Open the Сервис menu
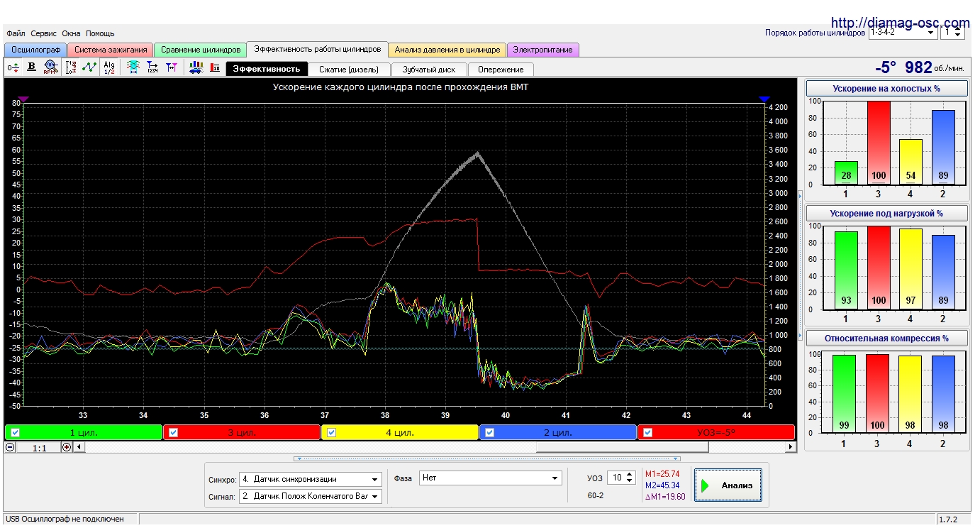The width and height of the screenshot is (980, 528). pyautogui.click(x=44, y=33)
